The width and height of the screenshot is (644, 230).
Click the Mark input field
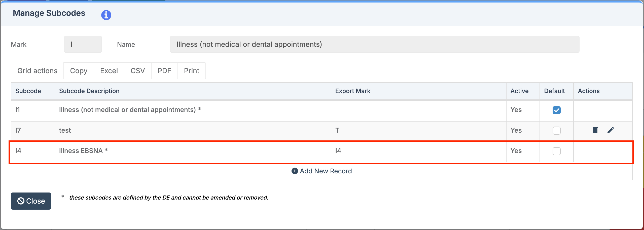(x=83, y=44)
